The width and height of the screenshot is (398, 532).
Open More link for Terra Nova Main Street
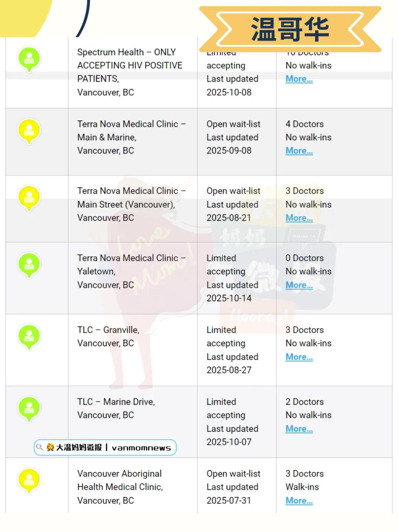[x=299, y=218]
